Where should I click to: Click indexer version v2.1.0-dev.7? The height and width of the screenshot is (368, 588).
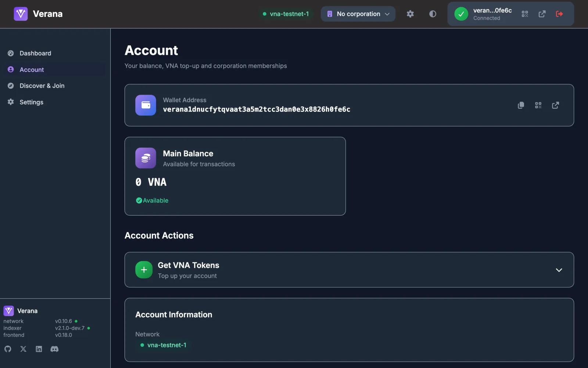click(x=70, y=328)
